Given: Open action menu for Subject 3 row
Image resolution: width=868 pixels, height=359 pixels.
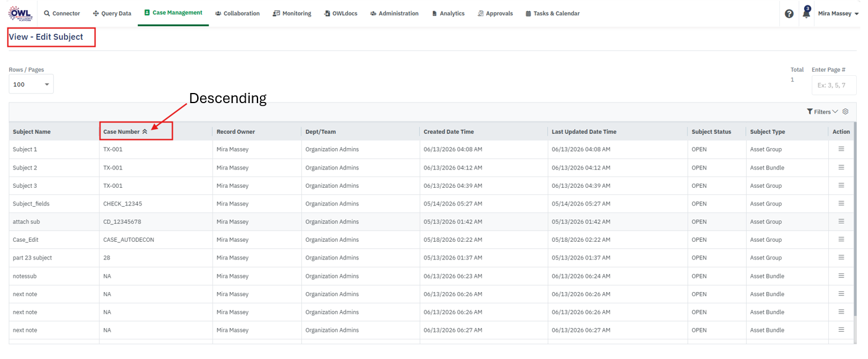Looking at the screenshot, I should [x=841, y=185].
